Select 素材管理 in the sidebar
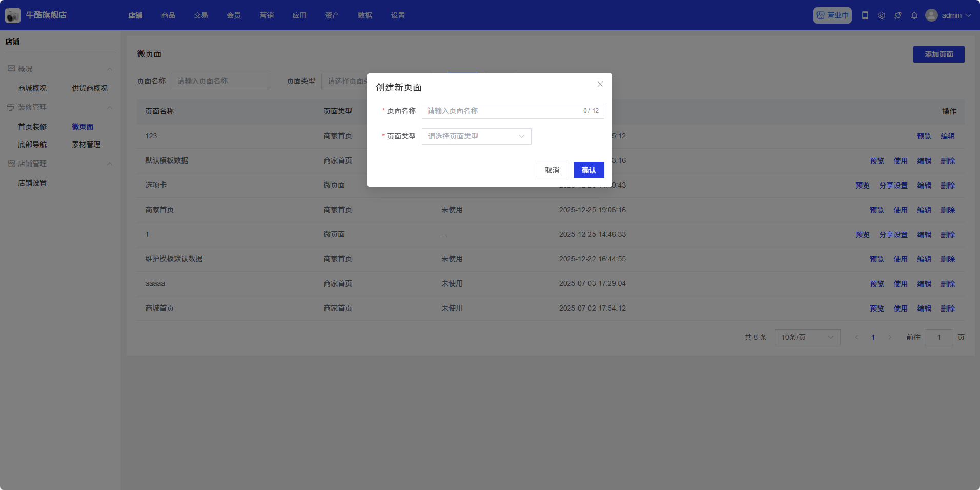 point(86,145)
